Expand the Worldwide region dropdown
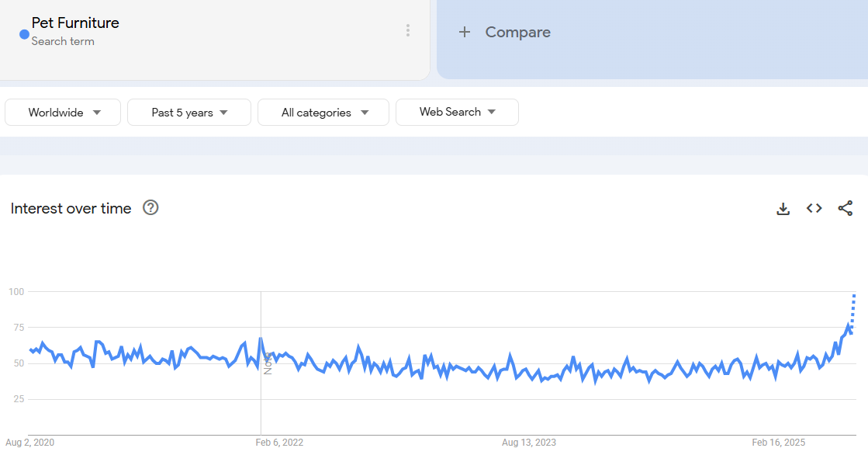Screen dimensions: 868x462 [x=63, y=112]
